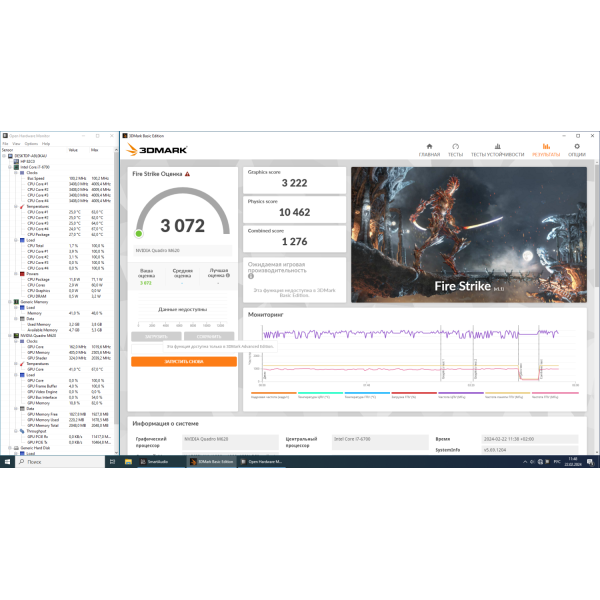The width and height of the screenshot is (600, 600).
Task: Open File Explorer from the taskbar
Action: point(128,462)
